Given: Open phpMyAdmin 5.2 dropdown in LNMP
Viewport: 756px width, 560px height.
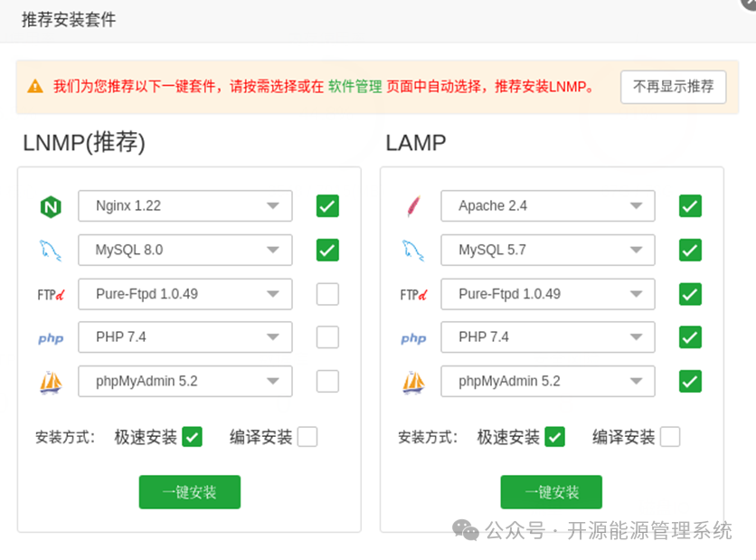Looking at the screenshot, I should tap(185, 381).
